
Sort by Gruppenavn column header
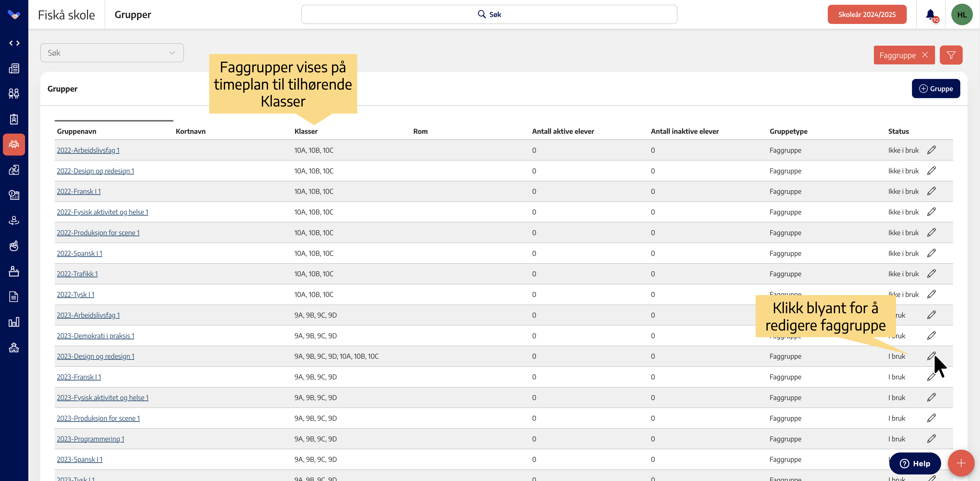pyautogui.click(x=76, y=131)
